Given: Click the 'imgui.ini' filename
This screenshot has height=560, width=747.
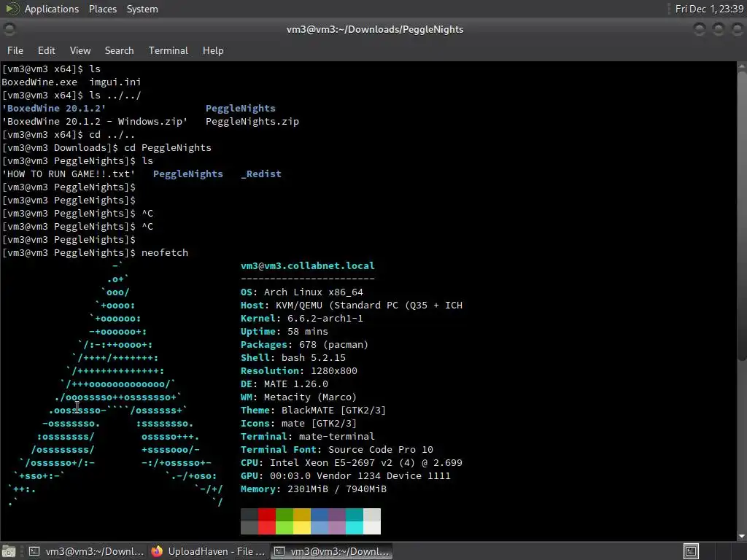Looking at the screenshot, I should pos(115,82).
